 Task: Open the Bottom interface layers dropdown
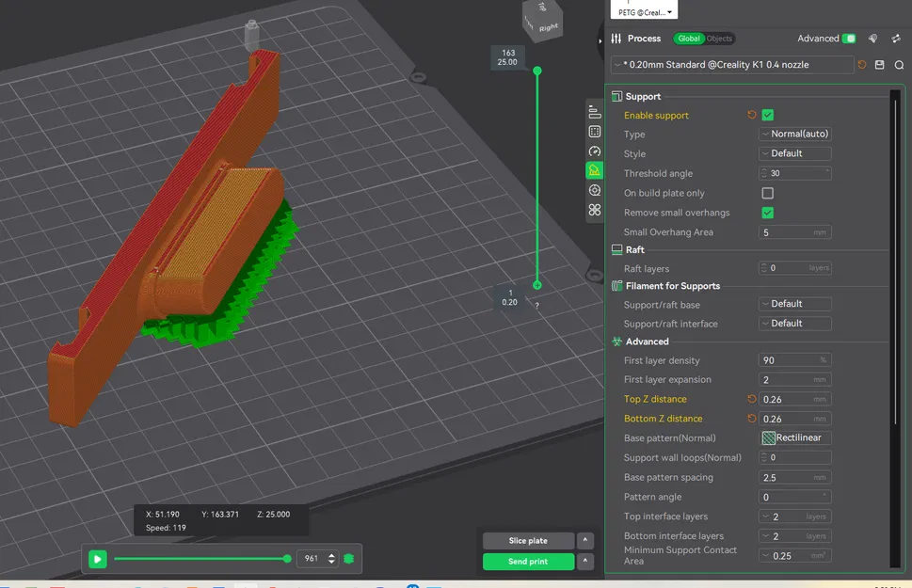point(794,536)
